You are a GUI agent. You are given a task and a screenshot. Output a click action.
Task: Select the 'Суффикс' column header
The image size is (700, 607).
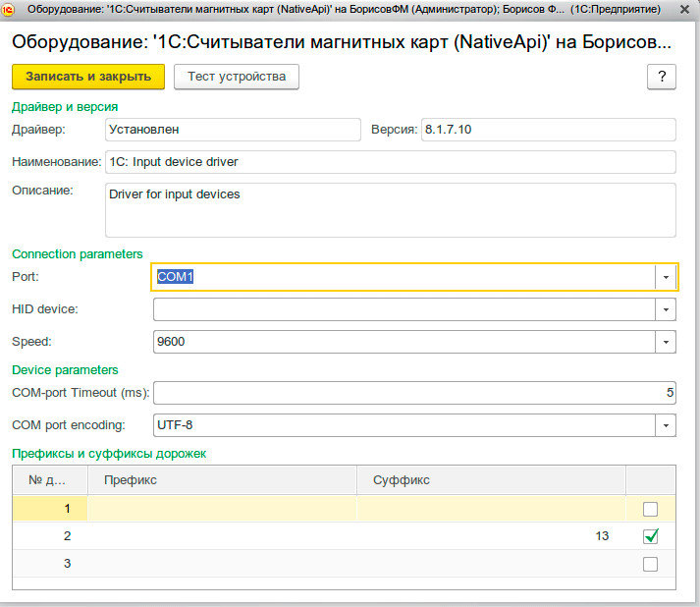[x=491, y=480]
